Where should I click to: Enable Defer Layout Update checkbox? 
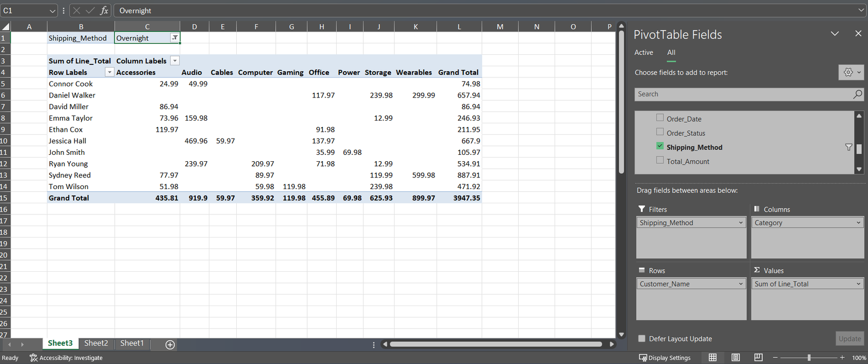pyautogui.click(x=641, y=339)
